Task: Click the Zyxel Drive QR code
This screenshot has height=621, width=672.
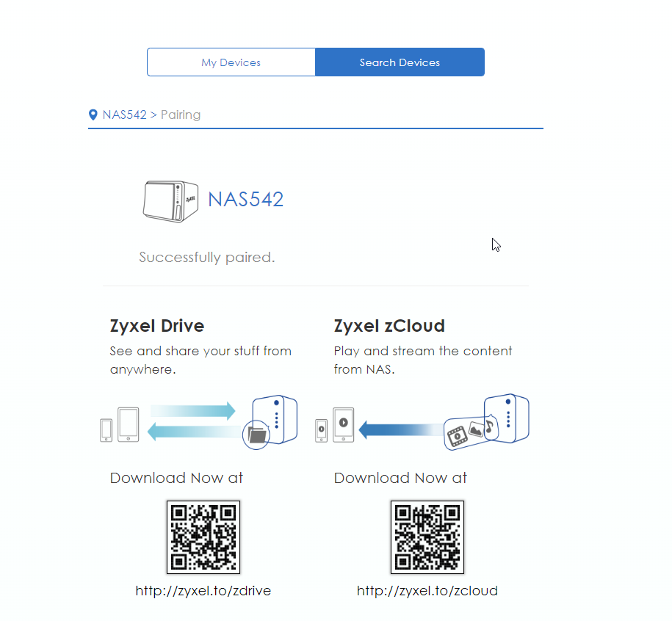Action: pyautogui.click(x=203, y=537)
